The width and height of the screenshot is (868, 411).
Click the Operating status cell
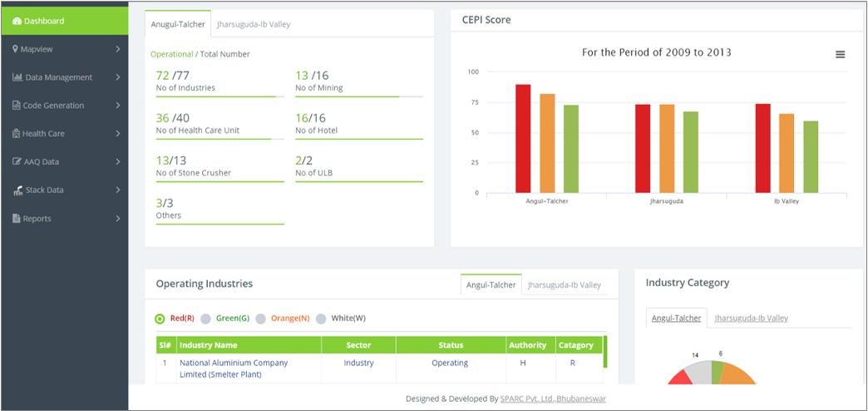(x=450, y=364)
